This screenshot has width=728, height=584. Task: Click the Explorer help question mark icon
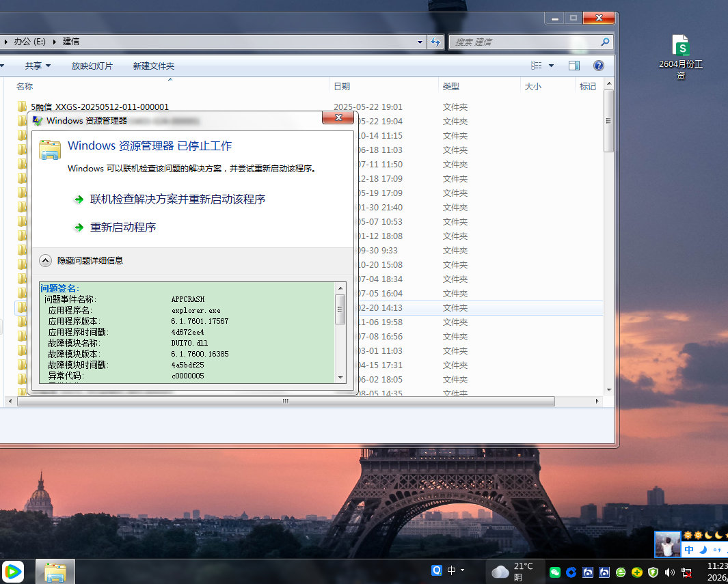point(599,66)
